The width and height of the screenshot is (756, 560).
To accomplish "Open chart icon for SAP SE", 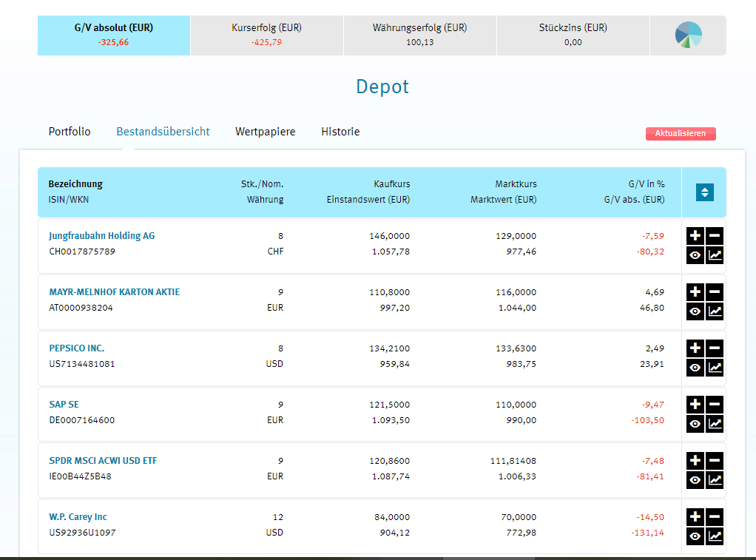I will (715, 424).
